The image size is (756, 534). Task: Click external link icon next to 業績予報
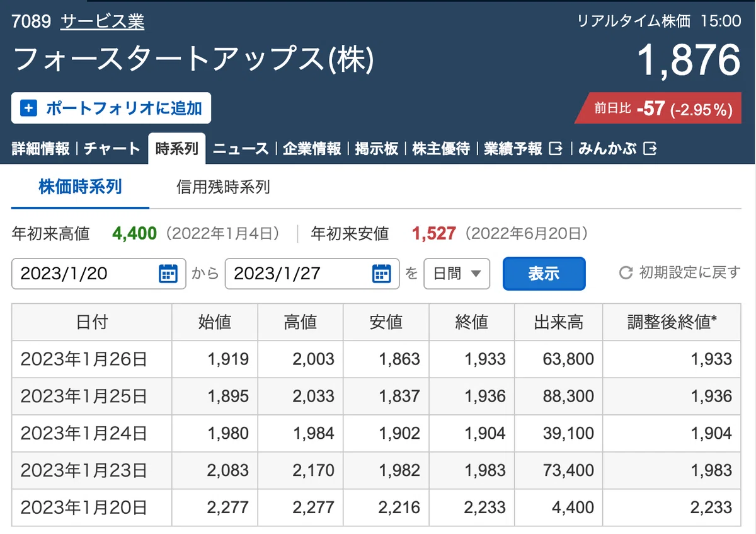[556, 149]
